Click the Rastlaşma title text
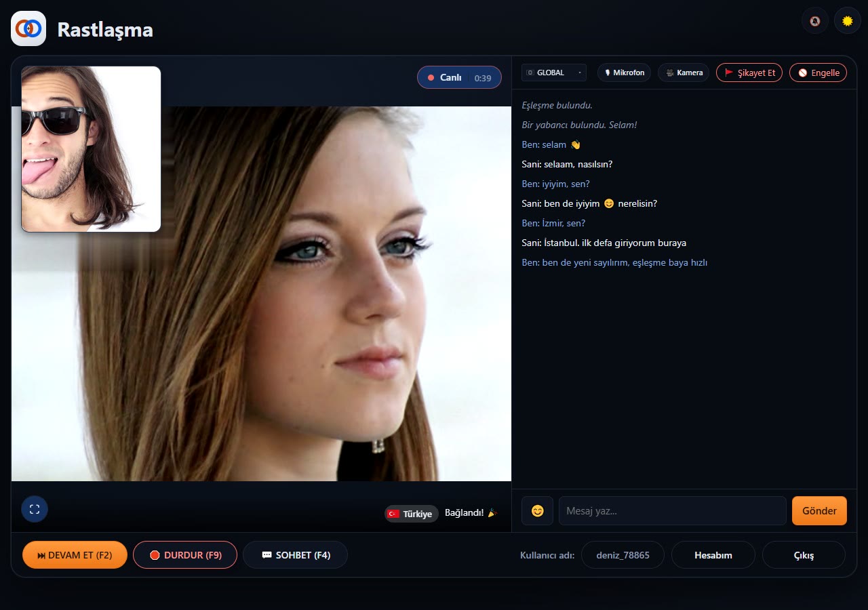This screenshot has height=610, width=868. click(x=105, y=30)
